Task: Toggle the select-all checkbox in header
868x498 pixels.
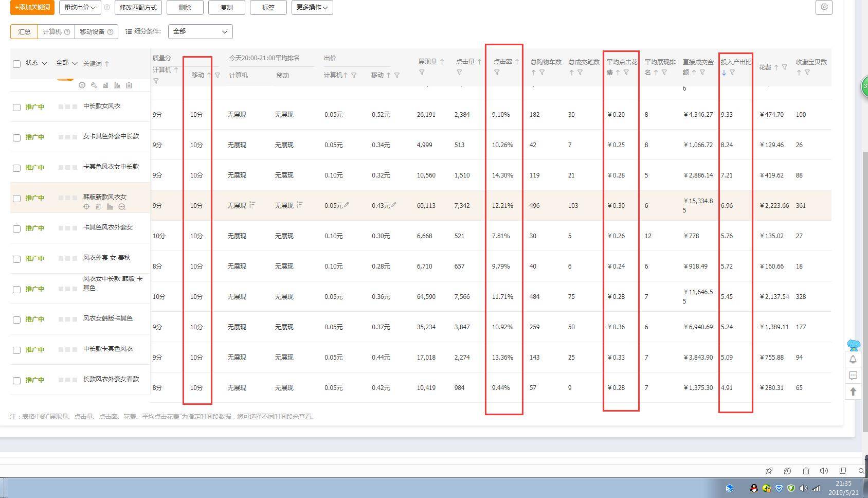Action: [x=16, y=64]
